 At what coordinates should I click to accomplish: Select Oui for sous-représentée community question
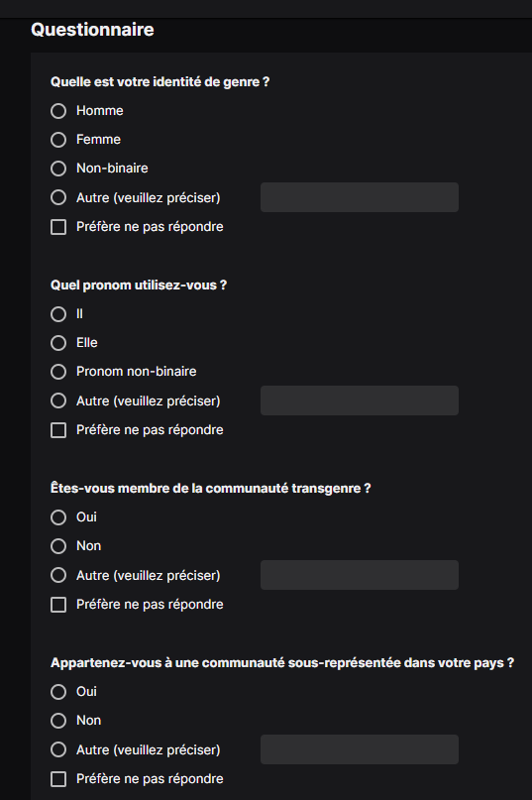click(x=58, y=692)
